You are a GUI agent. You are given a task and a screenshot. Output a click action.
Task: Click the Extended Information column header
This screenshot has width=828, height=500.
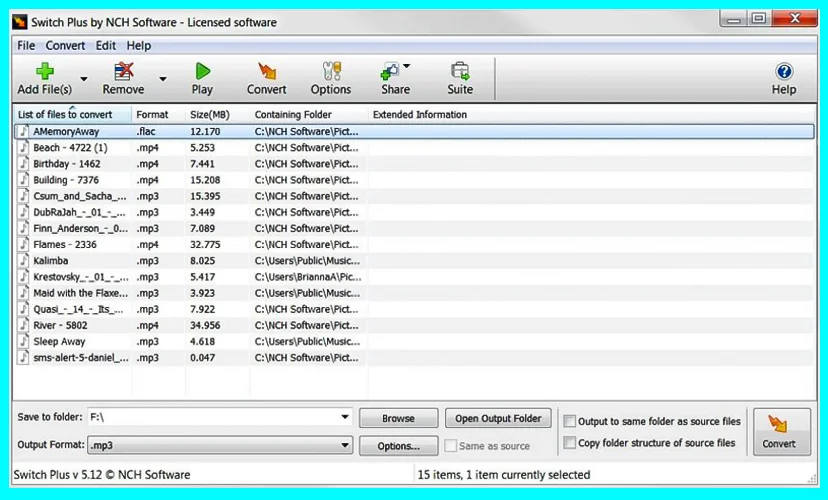420,115
